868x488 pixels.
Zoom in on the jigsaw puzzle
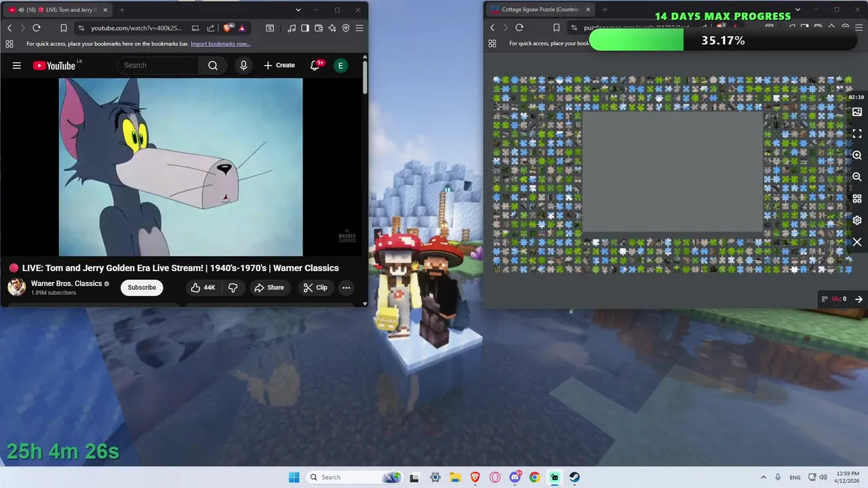[x=857, y=155]
